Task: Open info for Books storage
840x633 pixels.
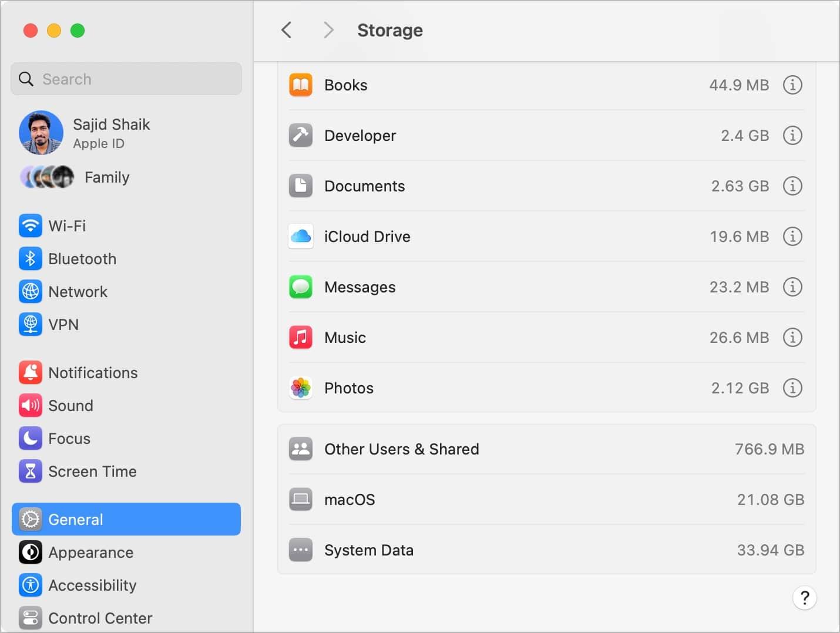Action: pyautogui.click(x=792, y=85)
